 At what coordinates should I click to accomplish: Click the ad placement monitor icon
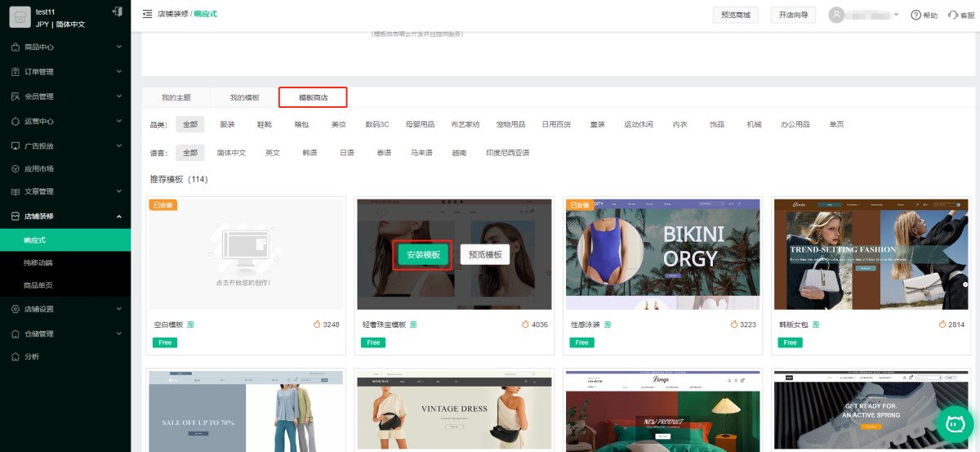16,145
